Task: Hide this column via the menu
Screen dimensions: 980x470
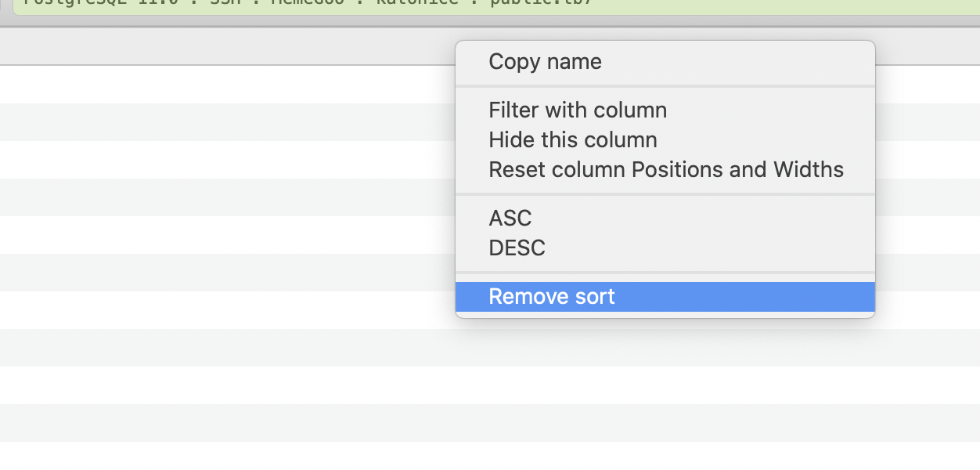Action: pyautogui.click(x=572, y=139)
